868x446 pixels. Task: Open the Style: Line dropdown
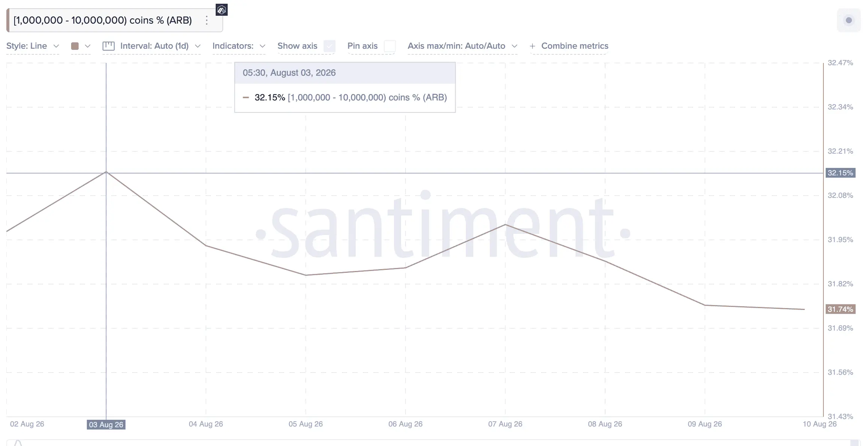[33, 46]
